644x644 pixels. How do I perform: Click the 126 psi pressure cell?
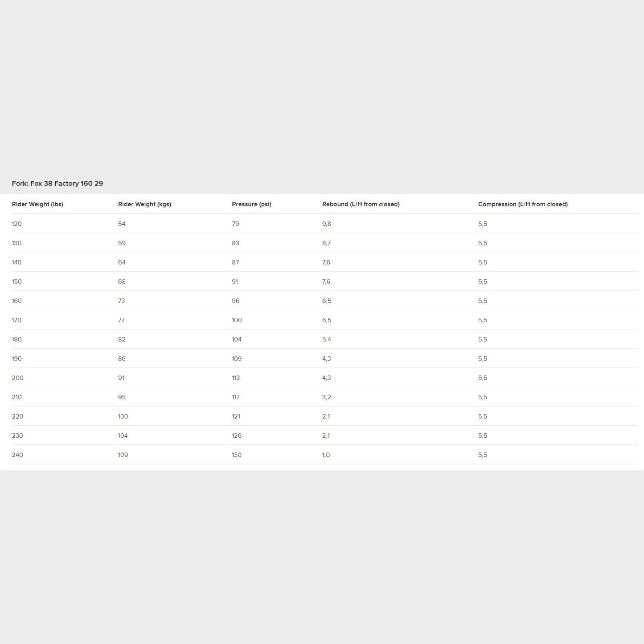[x=237, y=436]
